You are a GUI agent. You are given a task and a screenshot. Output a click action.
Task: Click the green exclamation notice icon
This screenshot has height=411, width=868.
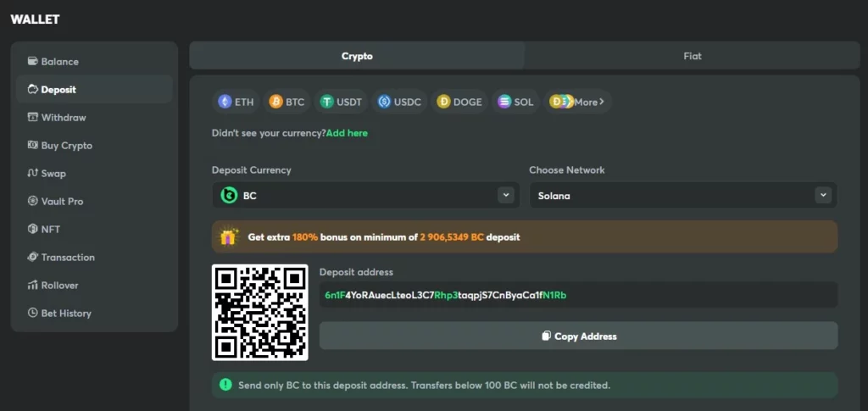(x=225, y=385)
